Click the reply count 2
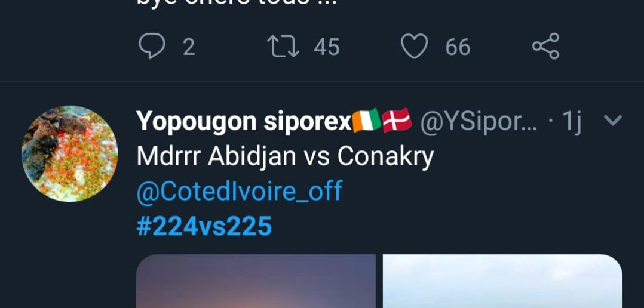 tap(189, 47)
